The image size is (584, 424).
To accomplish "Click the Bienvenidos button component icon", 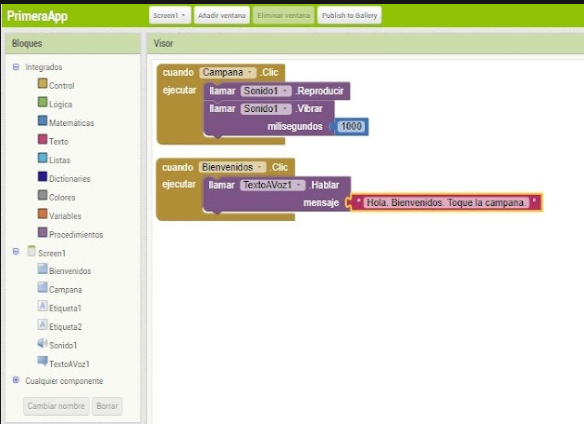I will [42, 269].
